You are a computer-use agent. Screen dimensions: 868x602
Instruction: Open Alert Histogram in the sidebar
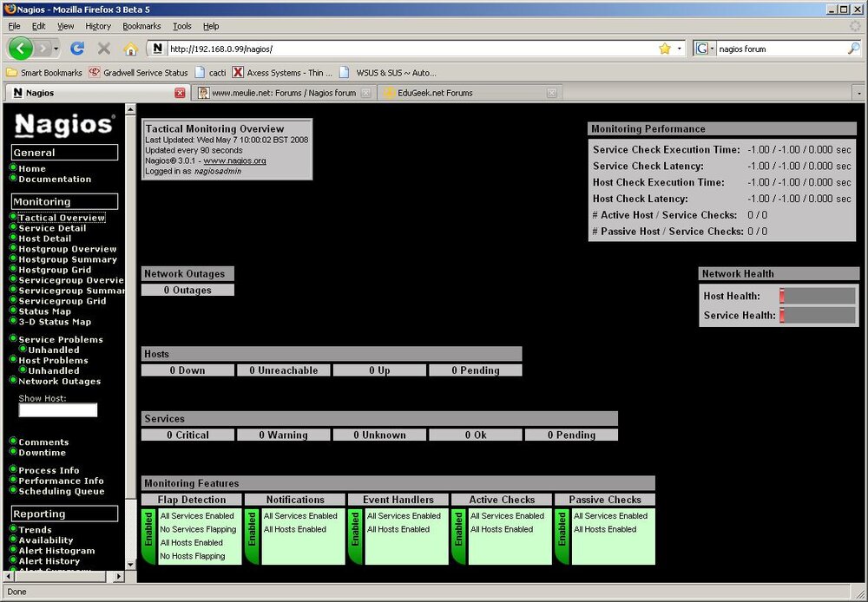[x=56, y=551]
